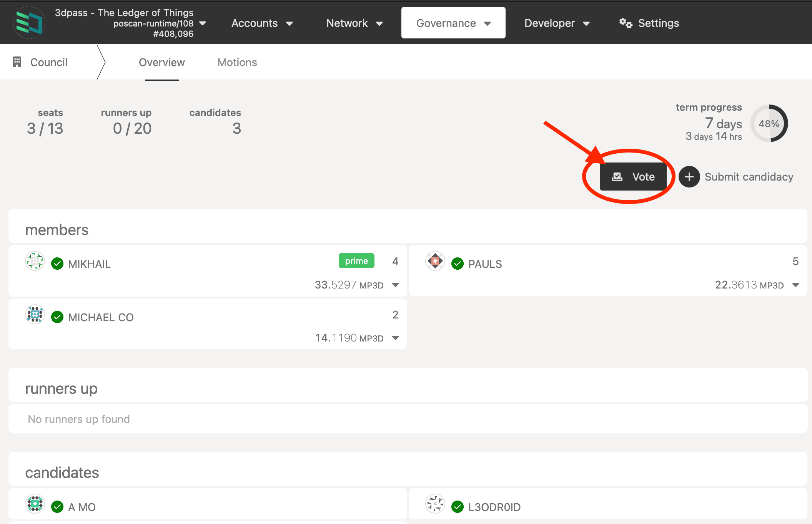Click MICHAEL CO's identicon avatar
Viewport: 812px width, 524px height.
coord(35,315)
